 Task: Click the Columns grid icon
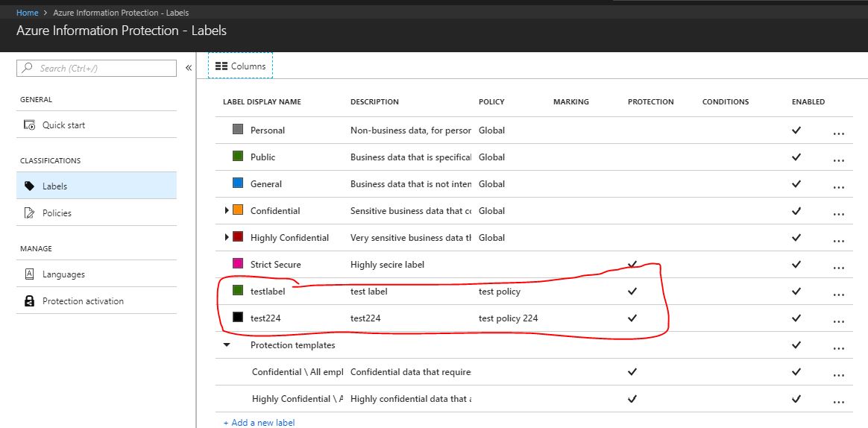pos(221,66)
